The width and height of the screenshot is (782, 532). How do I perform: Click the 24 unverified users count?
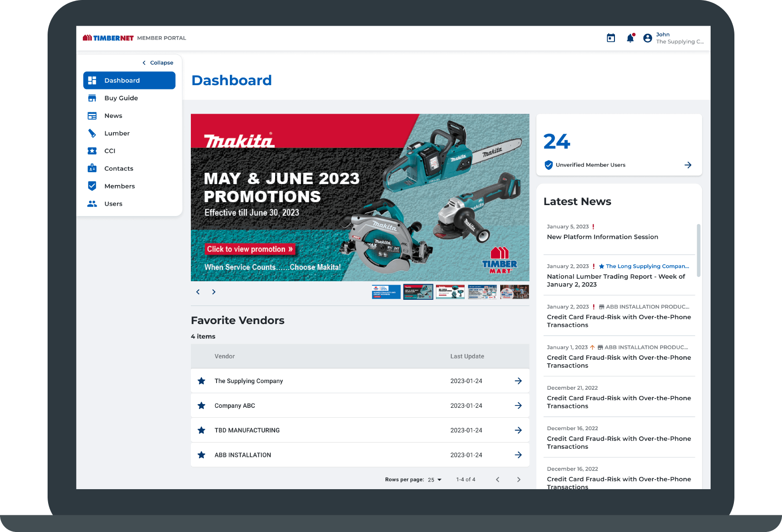557,141
